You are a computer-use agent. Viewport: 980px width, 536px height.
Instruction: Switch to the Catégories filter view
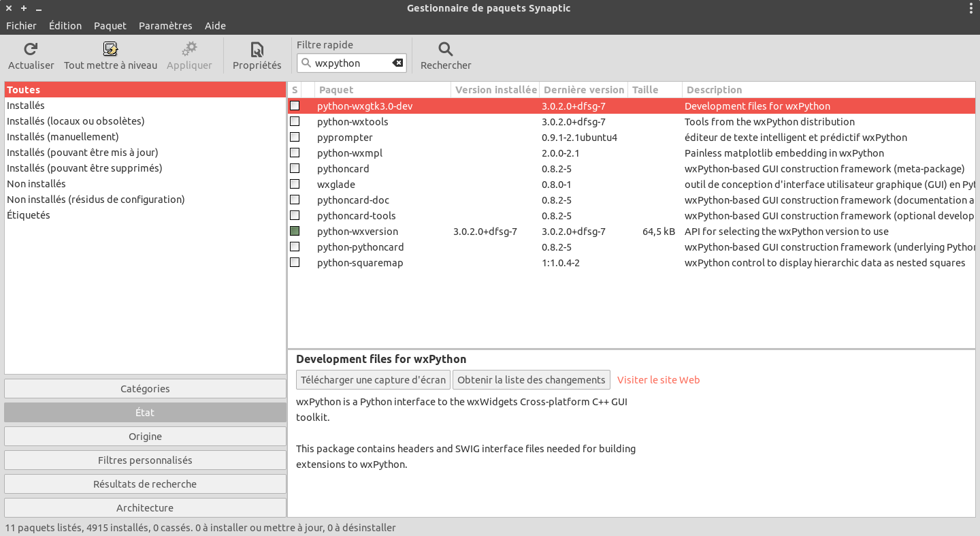pyautogui.click(x=145, y=389)
